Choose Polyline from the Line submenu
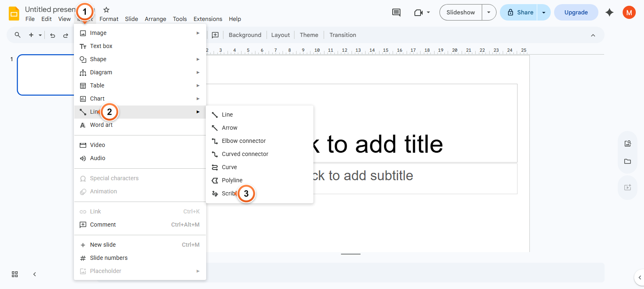644x289 pixels. (x=260, y=180)
